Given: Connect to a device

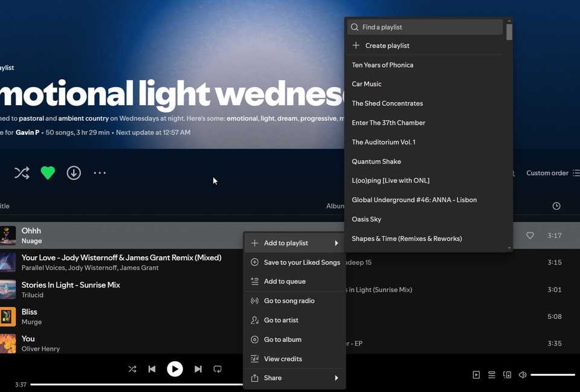Looking at the screenshot, I should [507, 374].
